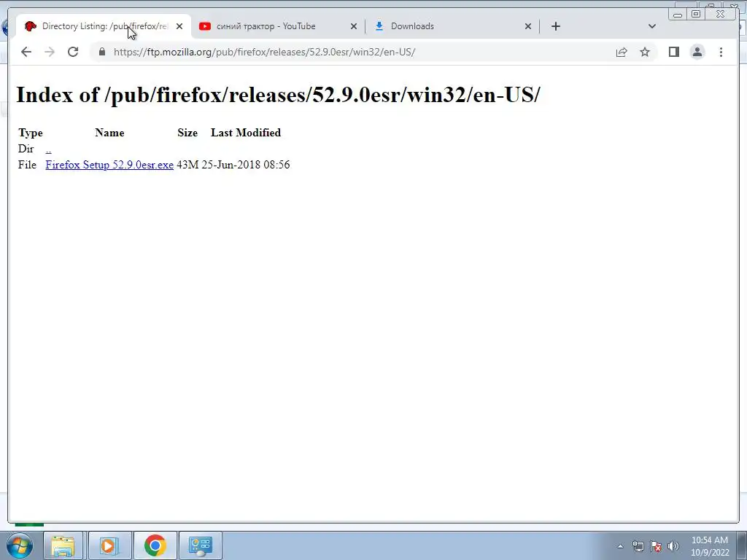747x560 pixels.
Task: Open Action Center flag icon
Action: (x=656, y=546)
